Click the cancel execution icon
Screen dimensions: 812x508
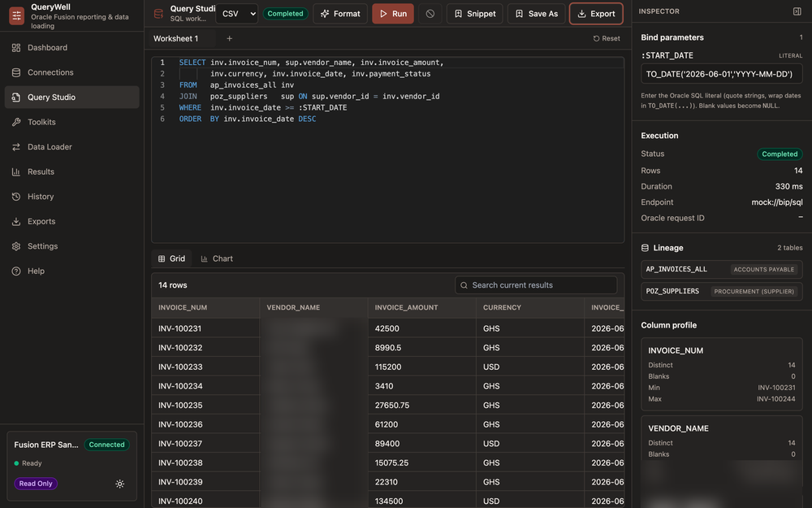coord(430,14)
